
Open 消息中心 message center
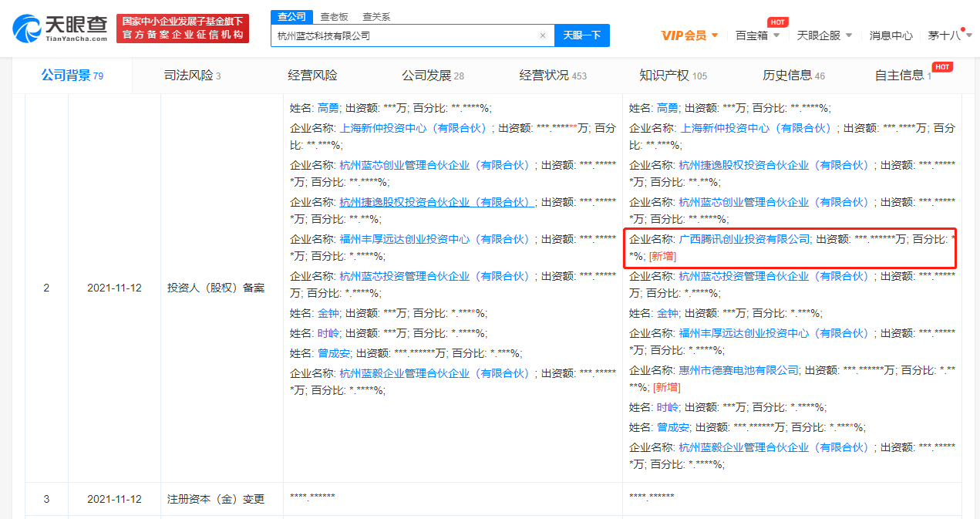pyautogui.click(x=891, y=35)
